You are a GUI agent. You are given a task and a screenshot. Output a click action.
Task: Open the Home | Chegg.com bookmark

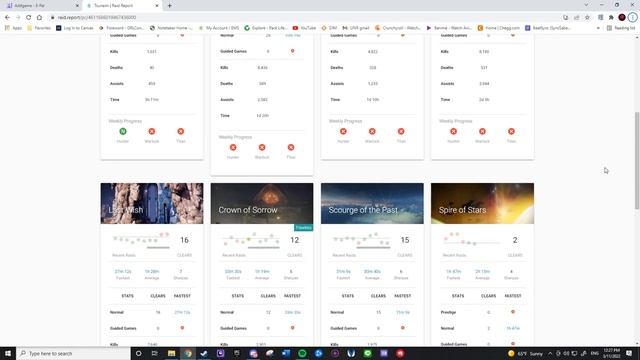(498, 28)
